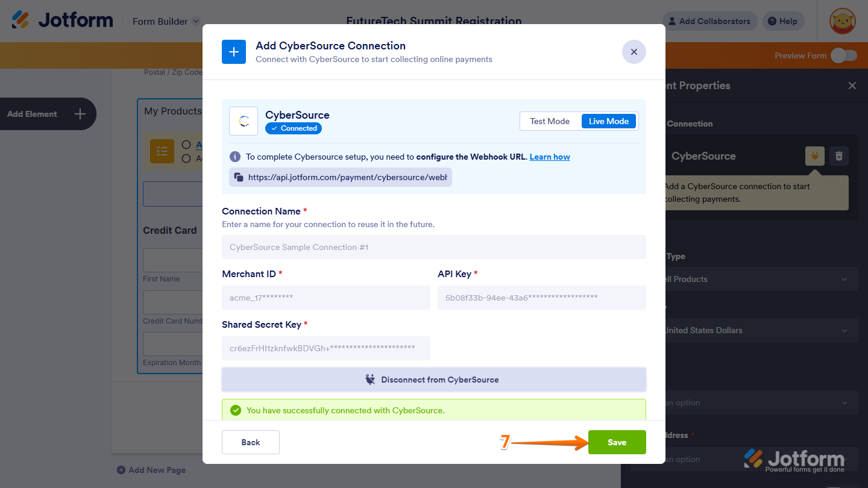The image size is (868, 488).
Task: Click the info icon beside webhook notice
Action: coord(235,157)
